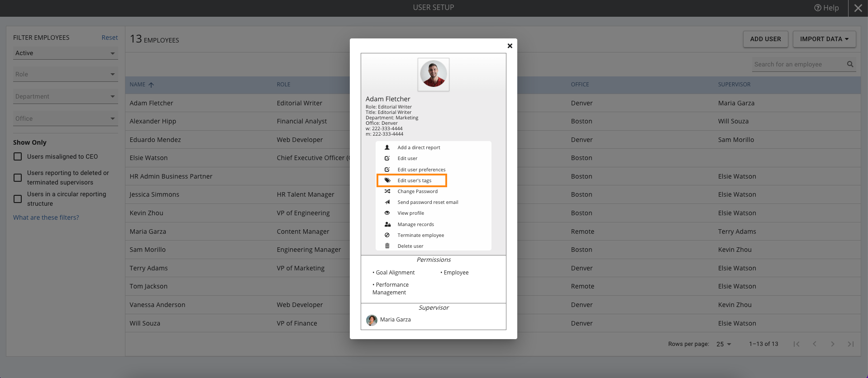
Task: Click Maria Garza's supervisor avatar
Action: point(372,320)
